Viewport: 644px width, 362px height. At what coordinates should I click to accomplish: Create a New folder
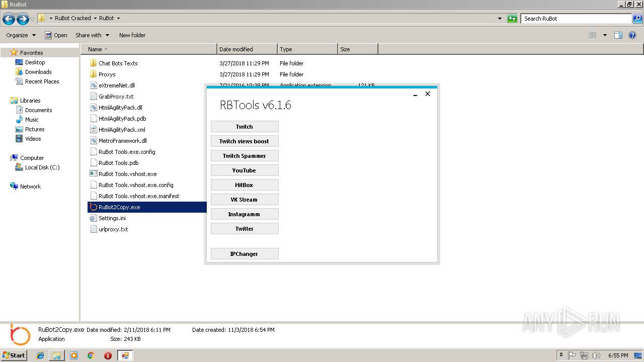click(132, 35)
